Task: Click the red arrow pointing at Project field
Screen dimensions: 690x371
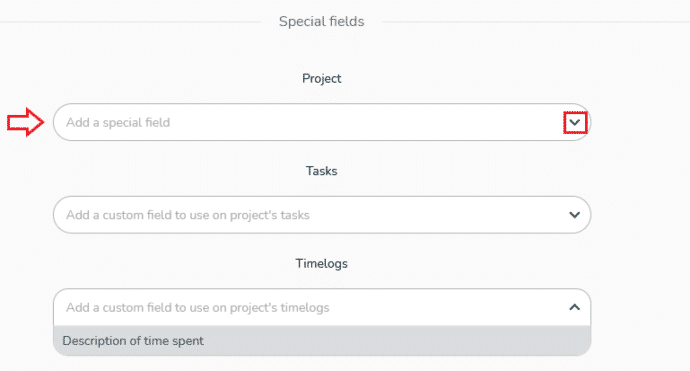Action: [x=25, y=122]
